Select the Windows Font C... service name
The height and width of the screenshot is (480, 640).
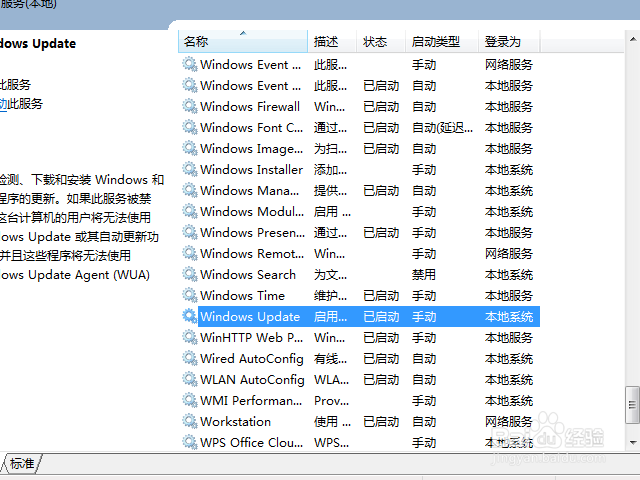tap(251, 128)
